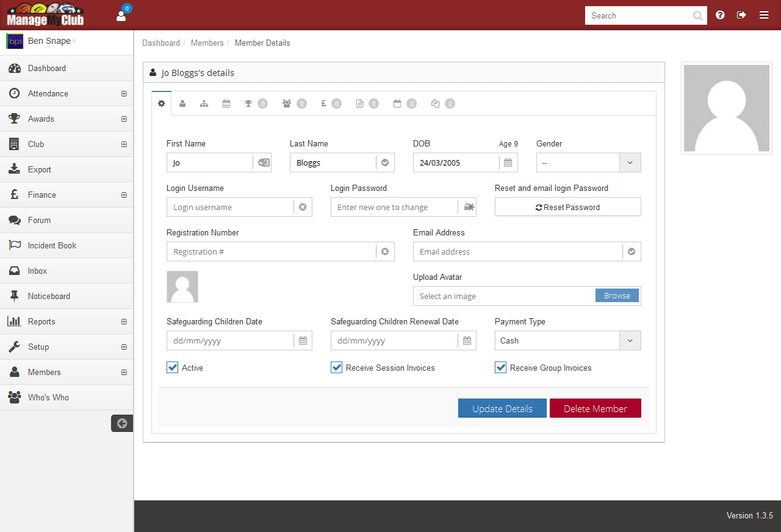Expand the Members sidebar menu
The image size is (781, 532).
[x=124, y=373]
